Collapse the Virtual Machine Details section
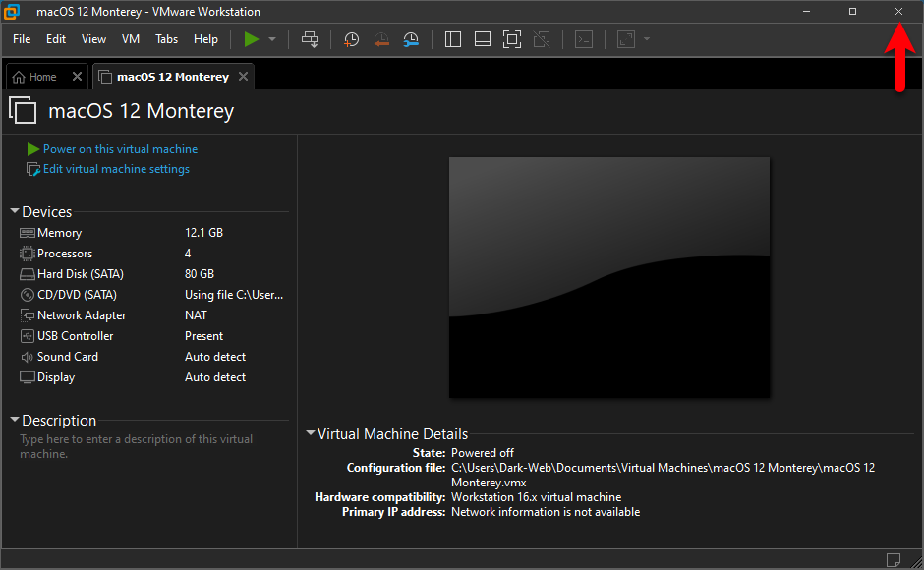 coord(311,433)
